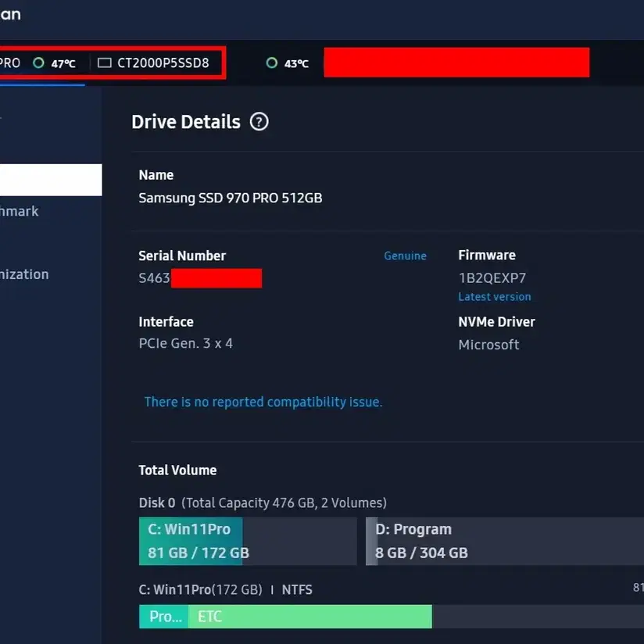Screen dimensions: 644x644
Task: Click the NVMe Driver label
Action: click(x=496, y=322)
